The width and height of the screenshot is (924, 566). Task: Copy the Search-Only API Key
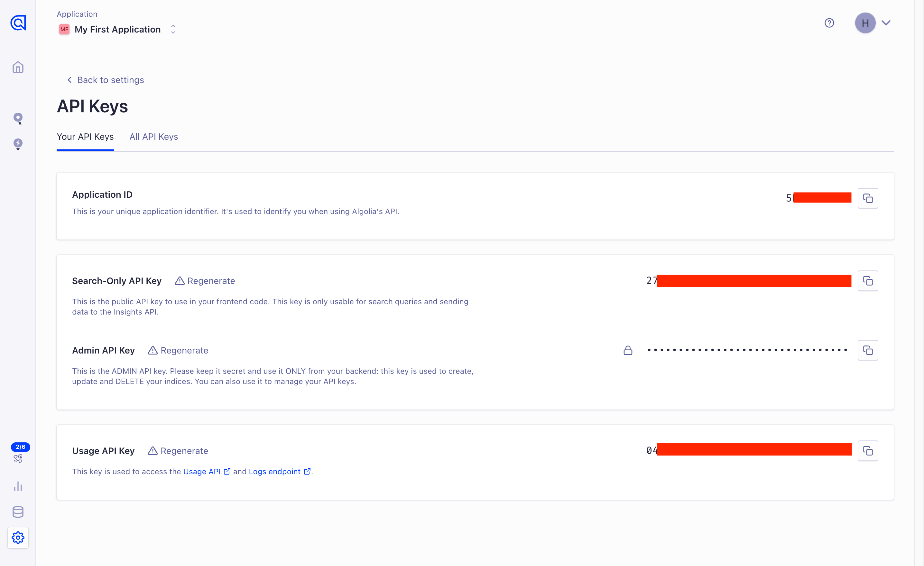(868, 281)
